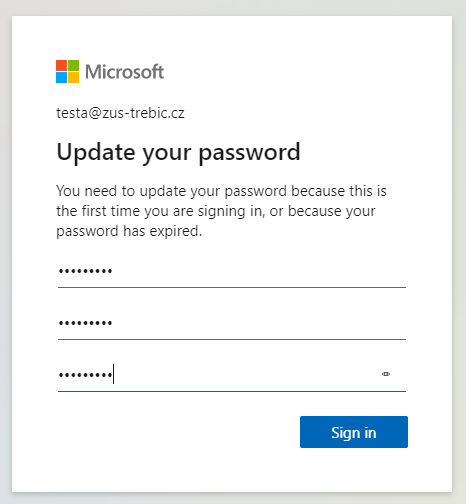466x504 pixels.
Task: Click the Microsoft four-square logo
Action: [67, 71]
